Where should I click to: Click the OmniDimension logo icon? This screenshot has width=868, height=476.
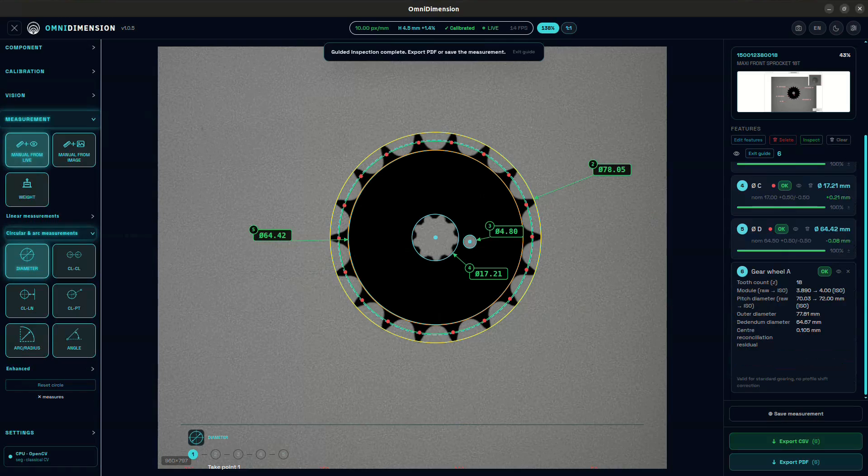33,28
